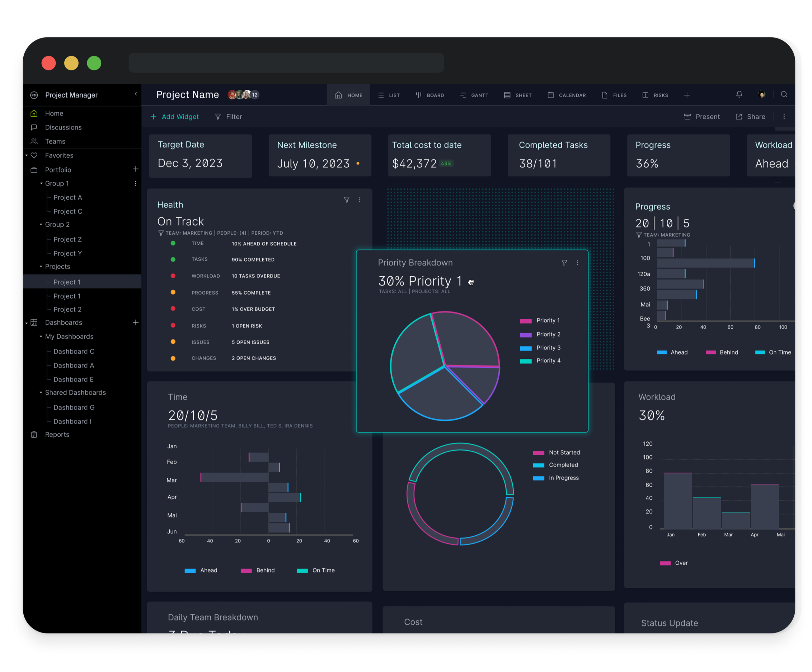Add a new view tab with plus icon

tap(687, 95)
